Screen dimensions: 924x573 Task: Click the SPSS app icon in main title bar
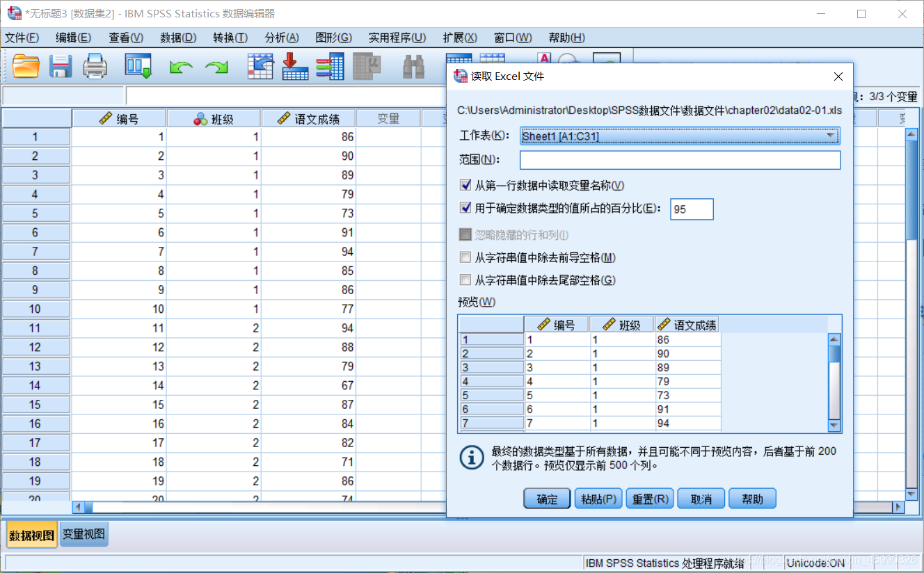14,13
